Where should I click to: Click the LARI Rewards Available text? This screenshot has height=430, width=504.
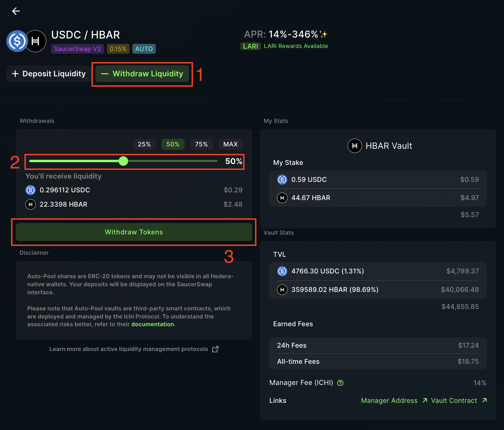pos(296,46)
